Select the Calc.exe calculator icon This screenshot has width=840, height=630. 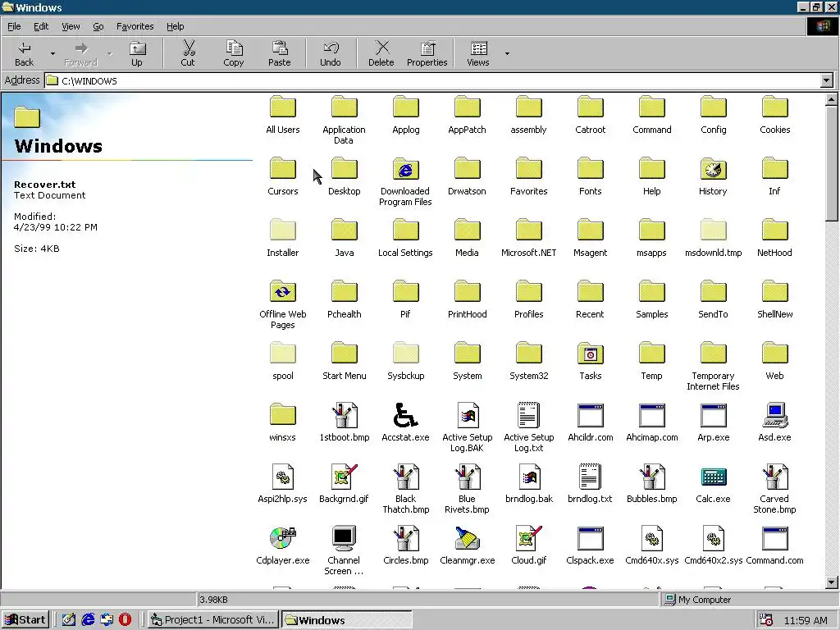click(713, 477)
